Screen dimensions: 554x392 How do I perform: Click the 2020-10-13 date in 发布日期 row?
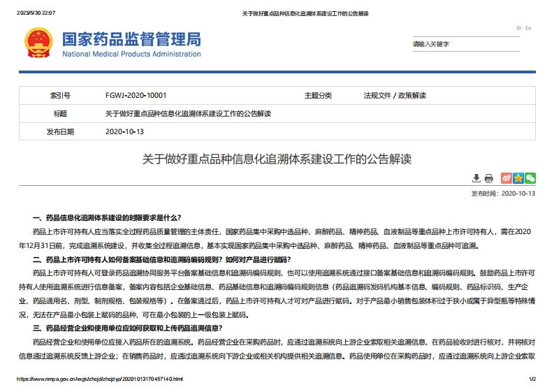pyautogui.click(x=124, y=131)
